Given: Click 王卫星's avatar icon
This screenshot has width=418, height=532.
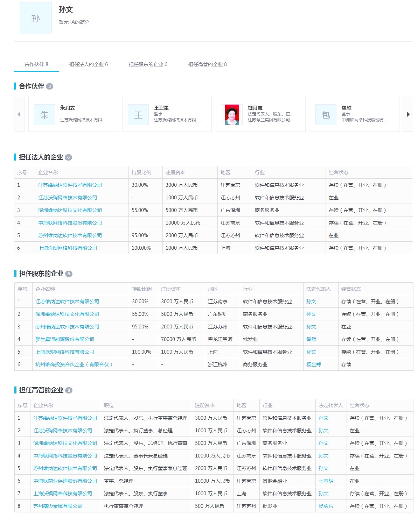Looking at the screenshot, I should (138, 115).
